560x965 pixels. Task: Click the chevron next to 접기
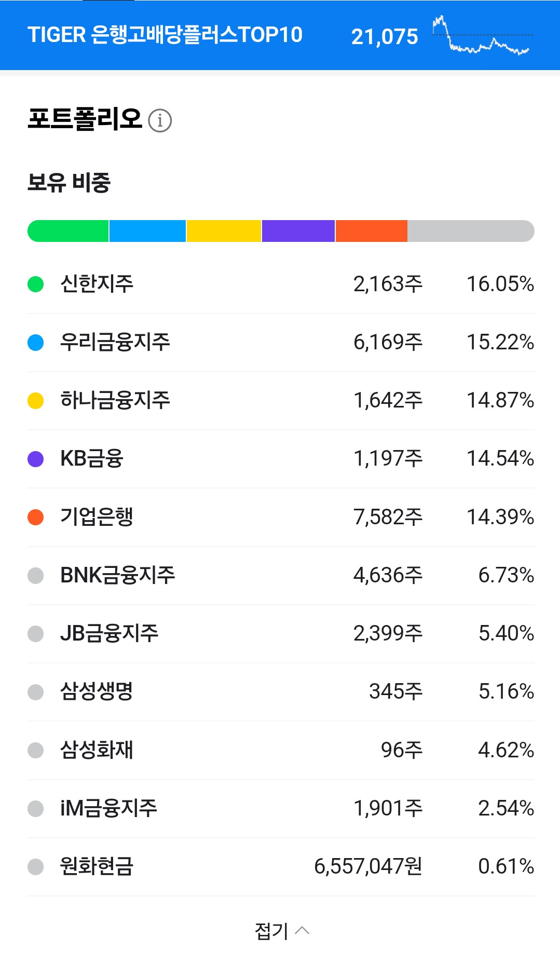click(x=303, y=930)
